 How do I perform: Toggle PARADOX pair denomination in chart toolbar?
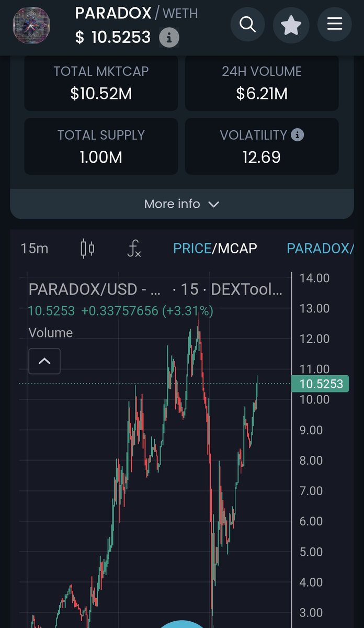[x=320, y=248]
